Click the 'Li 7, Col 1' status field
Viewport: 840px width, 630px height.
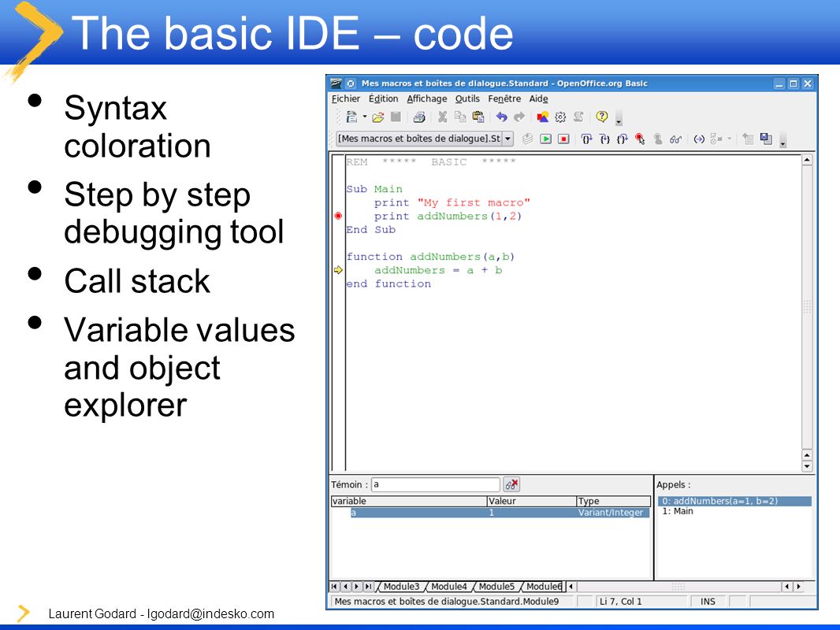(641, 601)
